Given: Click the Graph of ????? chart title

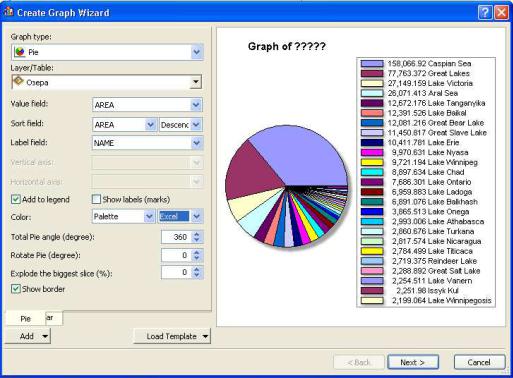Looking at the screenshot, I should [287, 46].
